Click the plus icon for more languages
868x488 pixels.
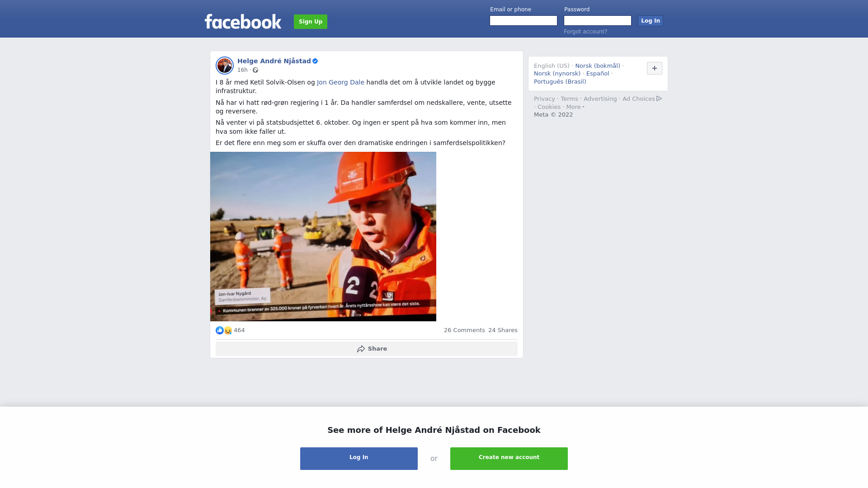[655, 68]
